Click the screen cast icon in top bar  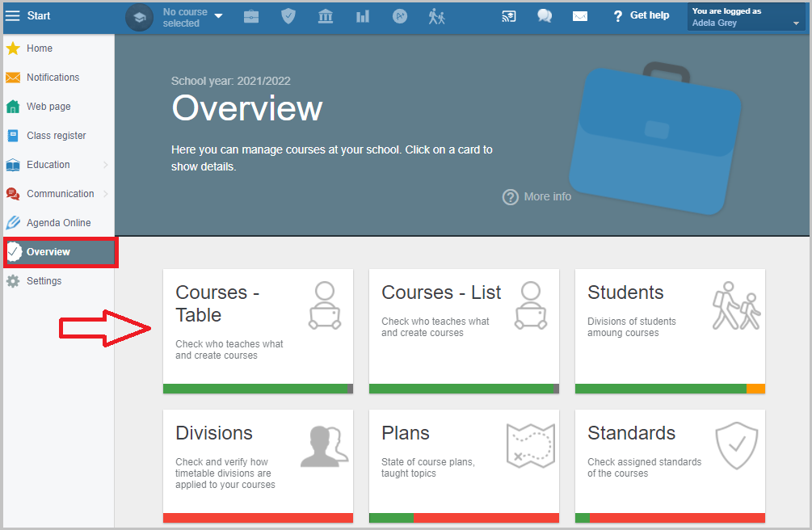(508, 17)
